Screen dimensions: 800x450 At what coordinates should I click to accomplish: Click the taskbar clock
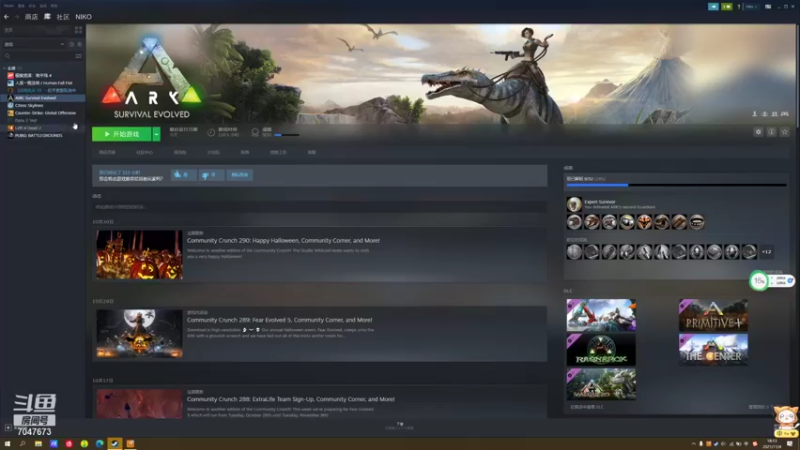pos(774,444)
